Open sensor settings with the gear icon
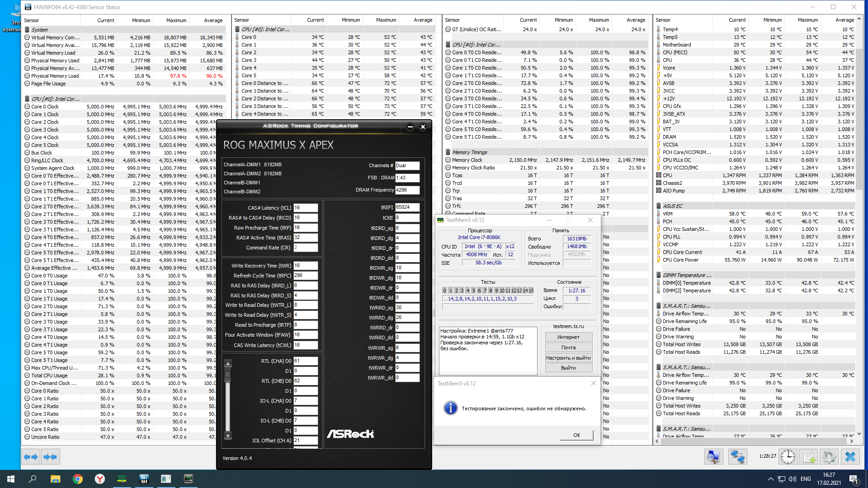868x488 pixels. 829,457
